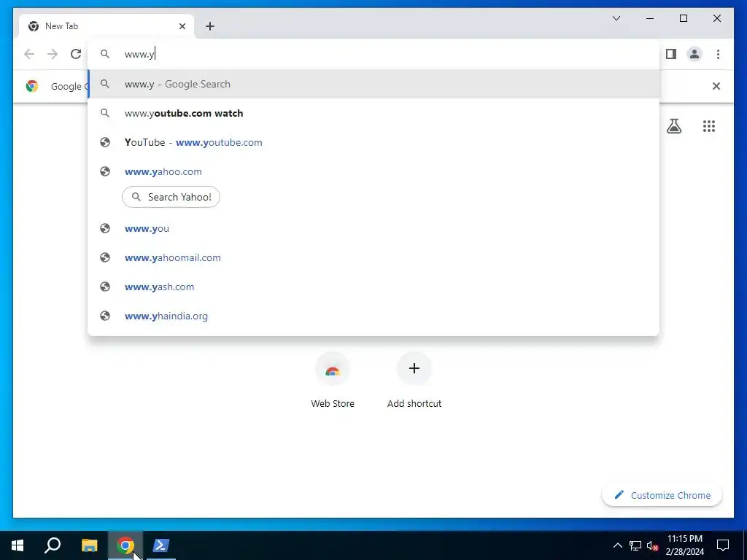Image resolution: width=747 pixels, height=560 pixels.
Task: Click the muted volume tray icon
Action: tap(653, 545)
